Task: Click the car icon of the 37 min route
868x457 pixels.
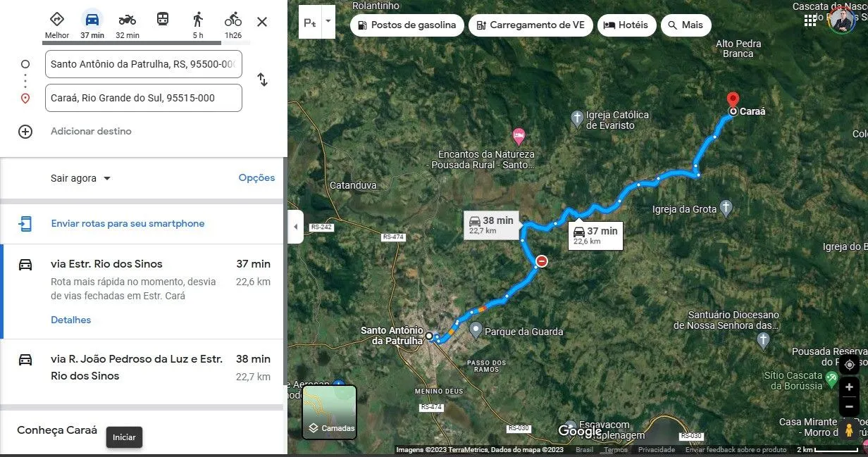Action: pyautogui.click(x=25, y=265)
